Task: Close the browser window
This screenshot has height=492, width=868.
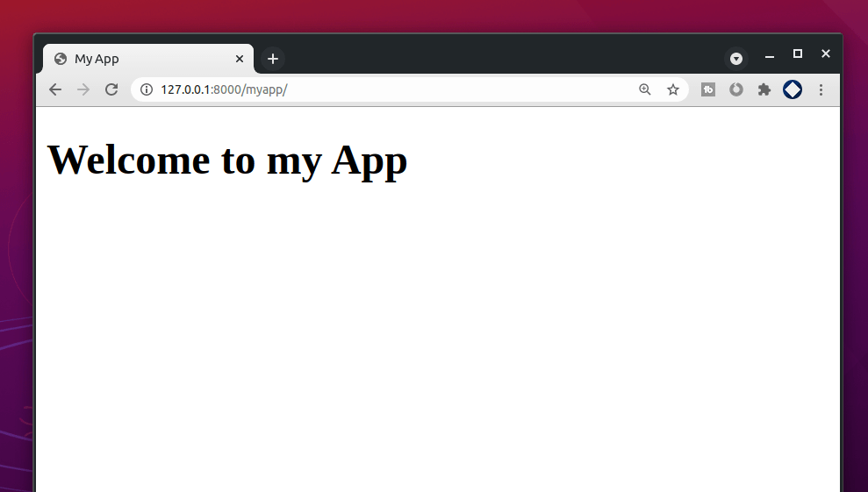Action: (x=826, y=53)
